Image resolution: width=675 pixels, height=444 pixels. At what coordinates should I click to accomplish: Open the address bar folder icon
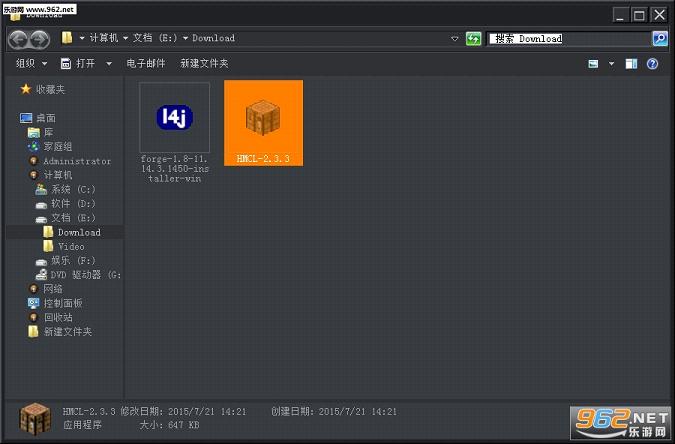point(67,38)
